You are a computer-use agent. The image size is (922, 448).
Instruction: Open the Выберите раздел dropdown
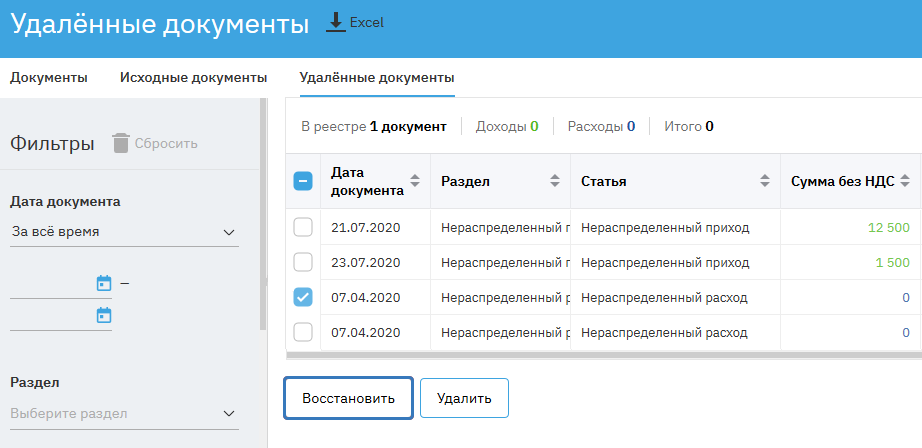(x=124, y=413)
